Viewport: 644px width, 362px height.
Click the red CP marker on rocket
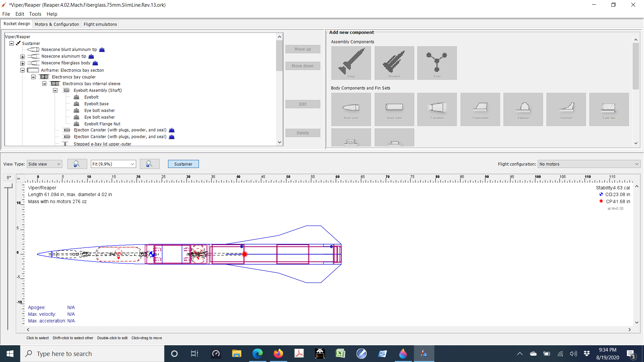(245, 254)
